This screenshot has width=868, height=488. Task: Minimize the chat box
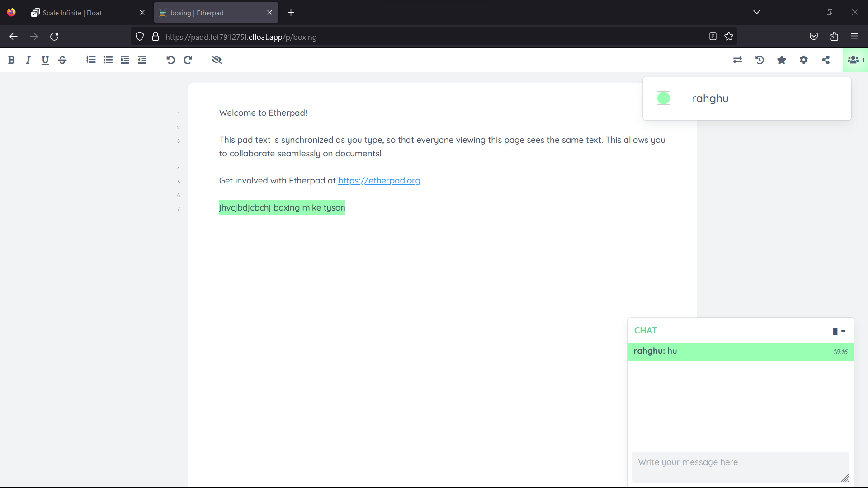point(844,331)
